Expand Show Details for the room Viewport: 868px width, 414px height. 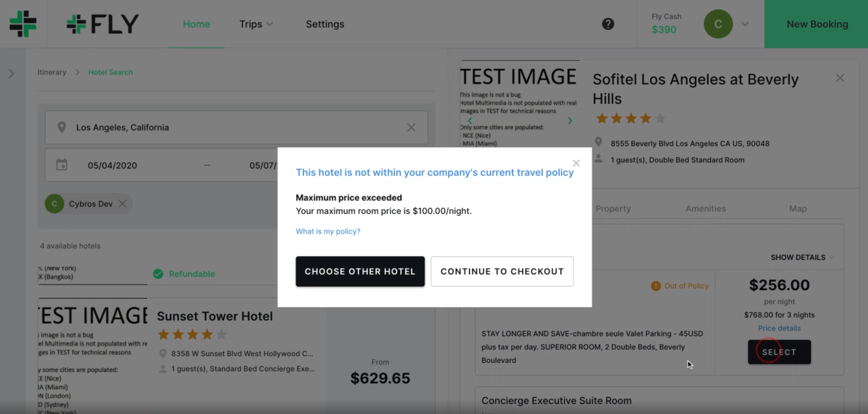click(802, 257)
